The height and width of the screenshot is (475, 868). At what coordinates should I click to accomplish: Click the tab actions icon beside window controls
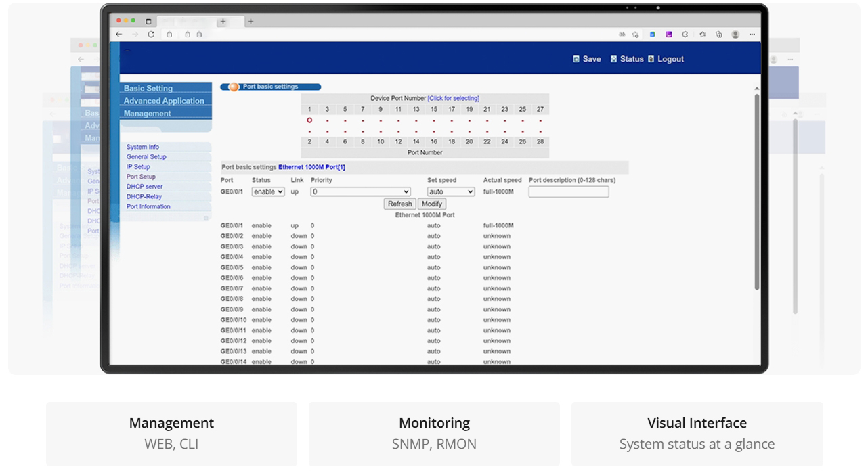(149, 21)
